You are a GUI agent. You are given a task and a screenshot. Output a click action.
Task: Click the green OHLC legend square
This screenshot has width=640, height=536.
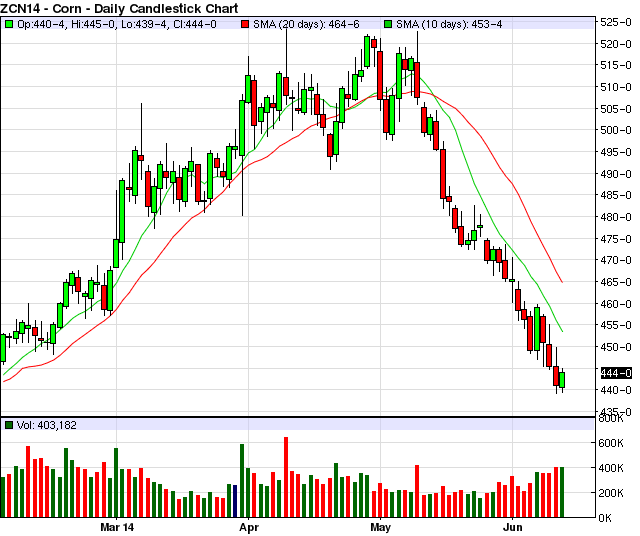(9, 24)
